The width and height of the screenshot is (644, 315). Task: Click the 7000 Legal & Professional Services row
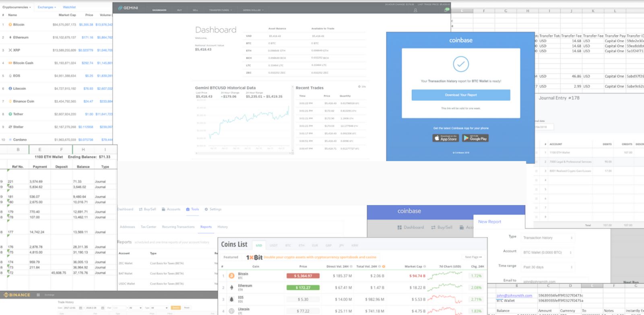[589, 162]
